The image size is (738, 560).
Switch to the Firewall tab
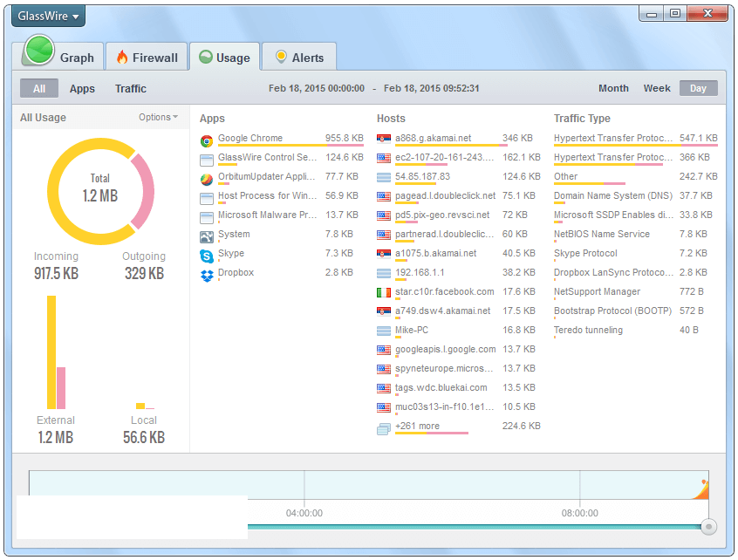pos(147,58)
